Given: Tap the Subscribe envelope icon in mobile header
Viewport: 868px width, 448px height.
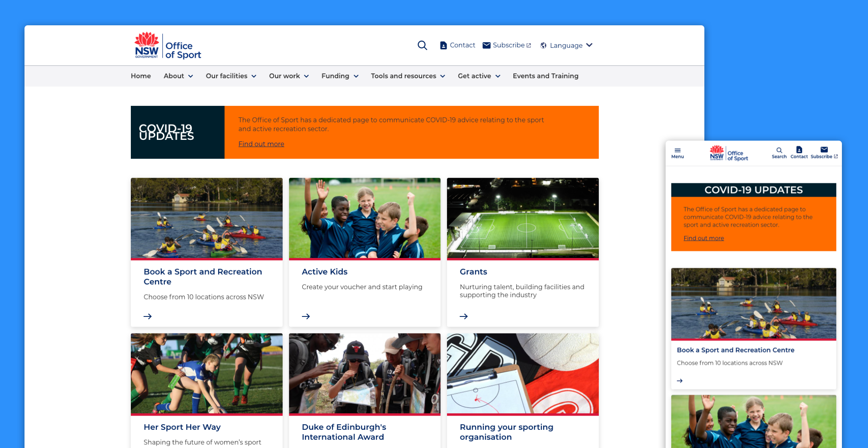Looking at the screenshot, I should [x=824, y=150].
